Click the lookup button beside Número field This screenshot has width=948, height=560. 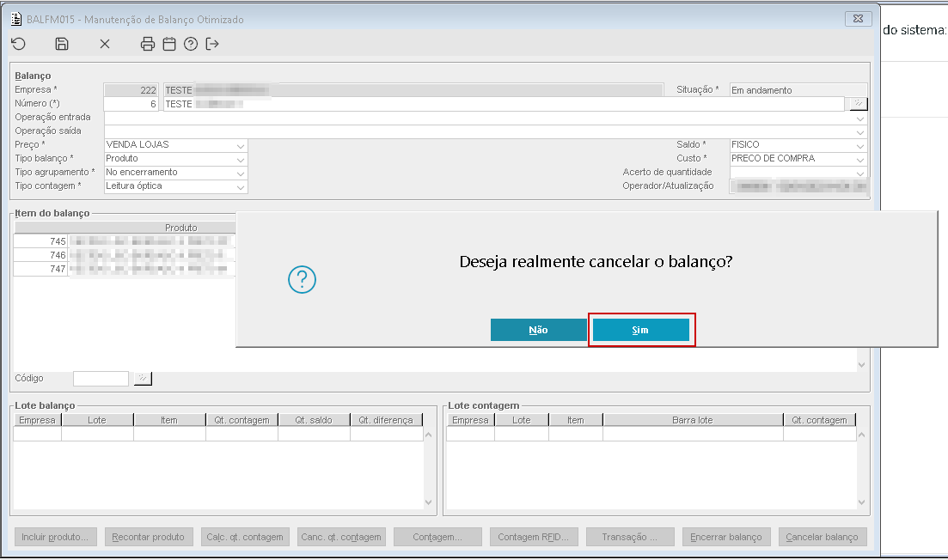tap(858, 104)
